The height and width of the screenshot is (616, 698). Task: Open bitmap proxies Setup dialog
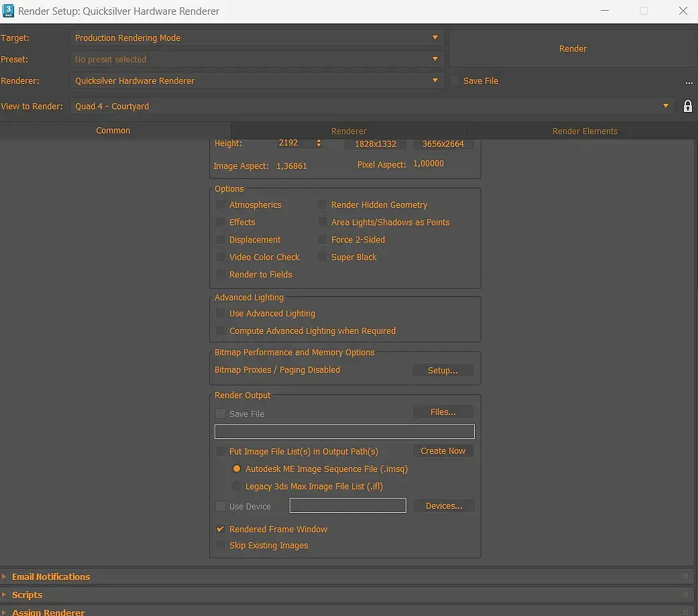tap(443, 370)
